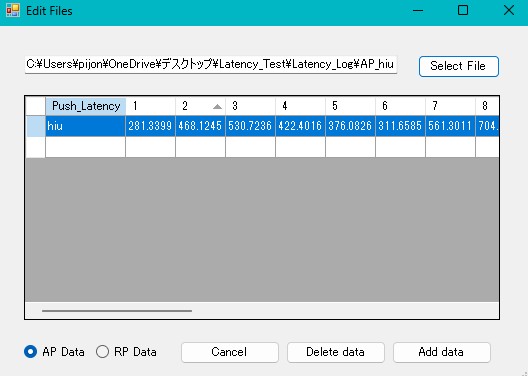Click the hiu cell in Push_Latency column
Image resolution: width=528 pixels, height=376 pixels.
(86, 126)
